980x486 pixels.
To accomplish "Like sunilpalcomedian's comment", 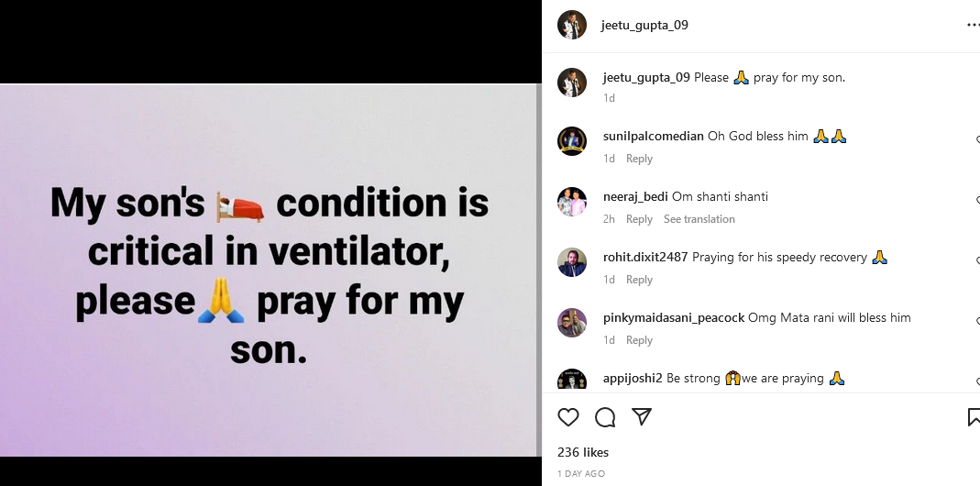I will pos(977,139).
